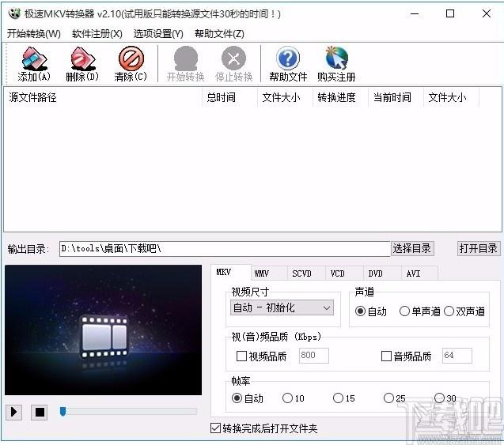Click the preview seek slider handle

pyautogui.click(x=63, y=411)
